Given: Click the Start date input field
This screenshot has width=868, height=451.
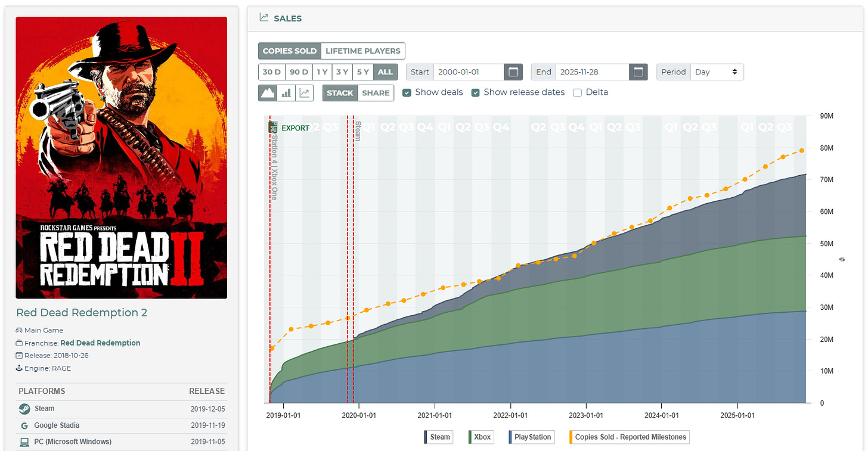Looking at the screenshot, I should (x=469, y=72).
